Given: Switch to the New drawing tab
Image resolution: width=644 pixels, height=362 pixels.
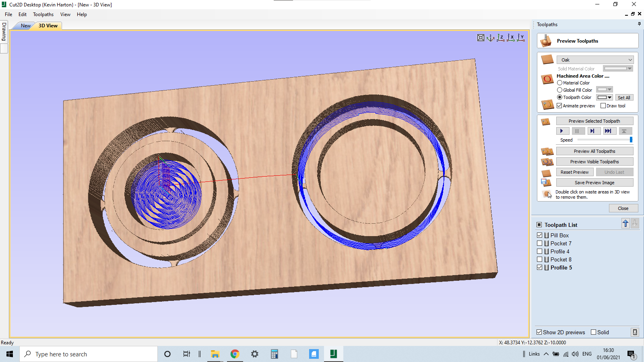Looking at the screenshot, I should pos(25,25).
